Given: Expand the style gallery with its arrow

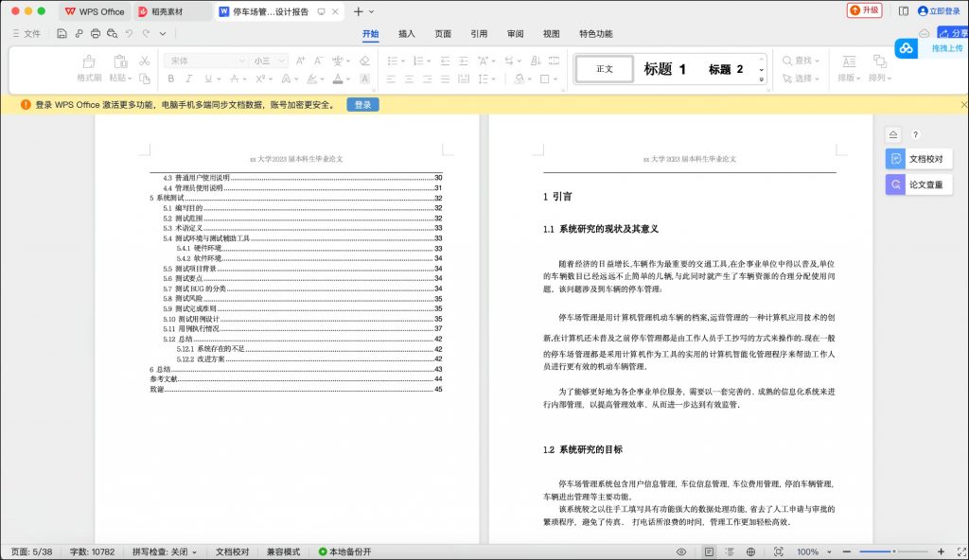Looking at the screenshot, I should [x=761, y=79].
